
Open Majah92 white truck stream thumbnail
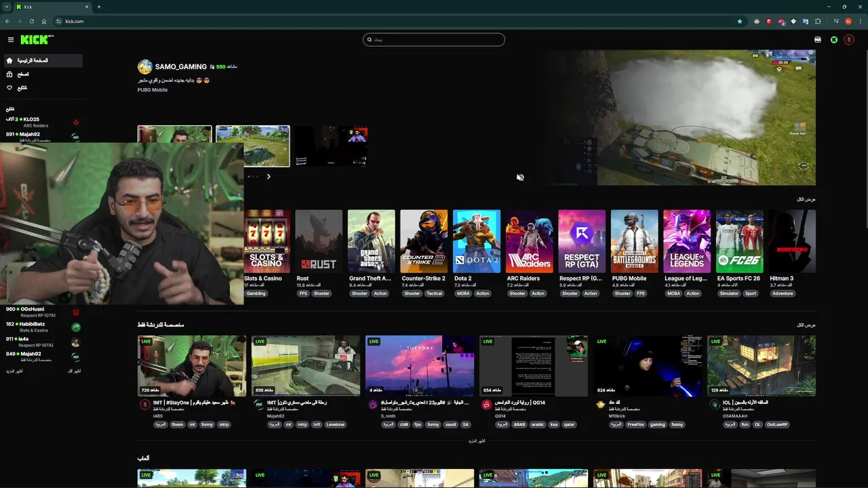(x=306, y=366)
